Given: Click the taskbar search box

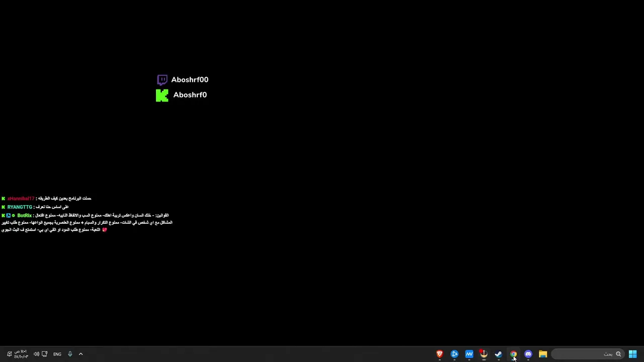Looking at the screenshot, I should 588,354.
